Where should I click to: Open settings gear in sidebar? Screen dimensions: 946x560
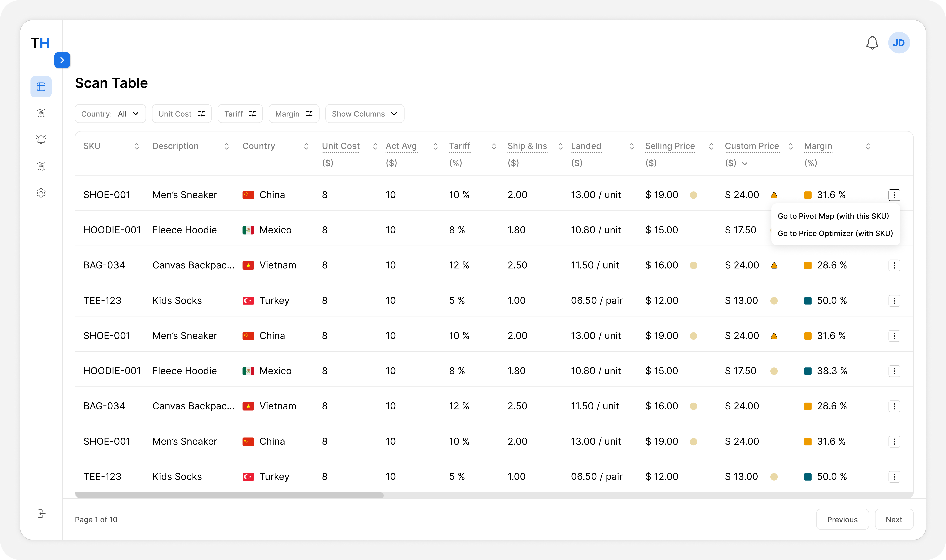41,193
